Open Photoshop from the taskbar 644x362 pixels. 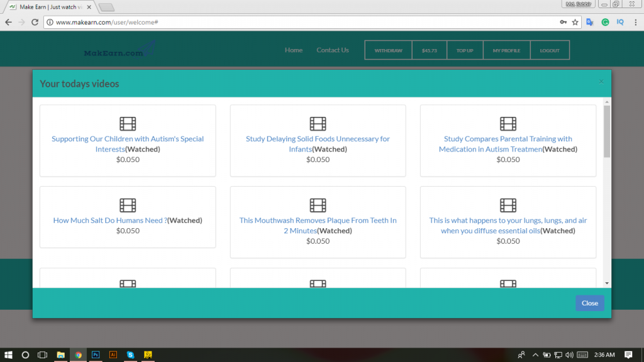click(x=96, y=354)
